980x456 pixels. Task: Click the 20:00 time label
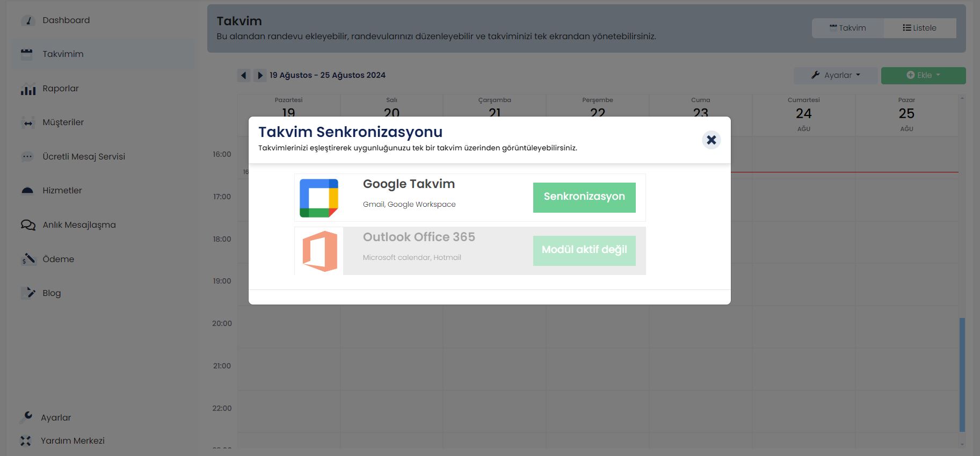tap(222, 323)
